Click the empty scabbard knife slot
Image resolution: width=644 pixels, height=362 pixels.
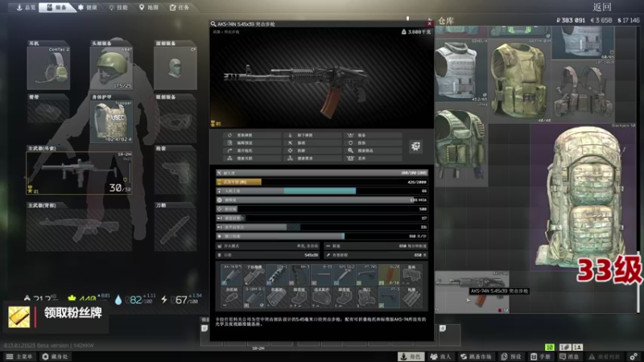click(x=175, y=230)
